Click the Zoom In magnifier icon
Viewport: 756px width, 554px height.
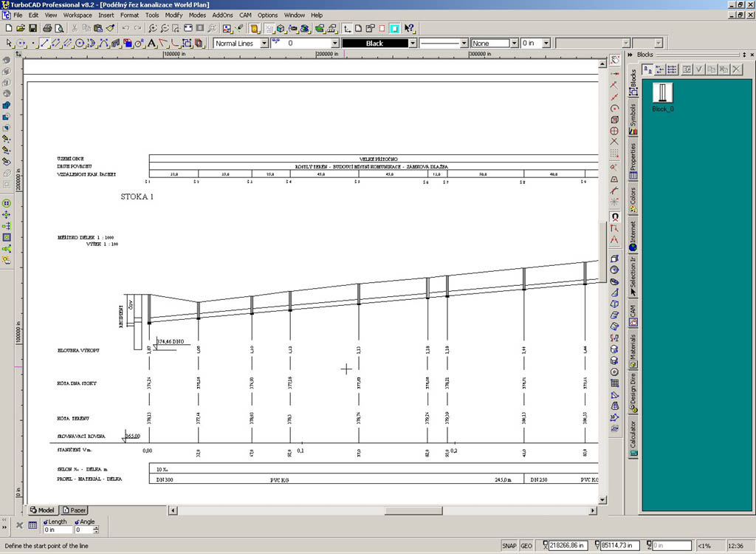click(153, 29)
